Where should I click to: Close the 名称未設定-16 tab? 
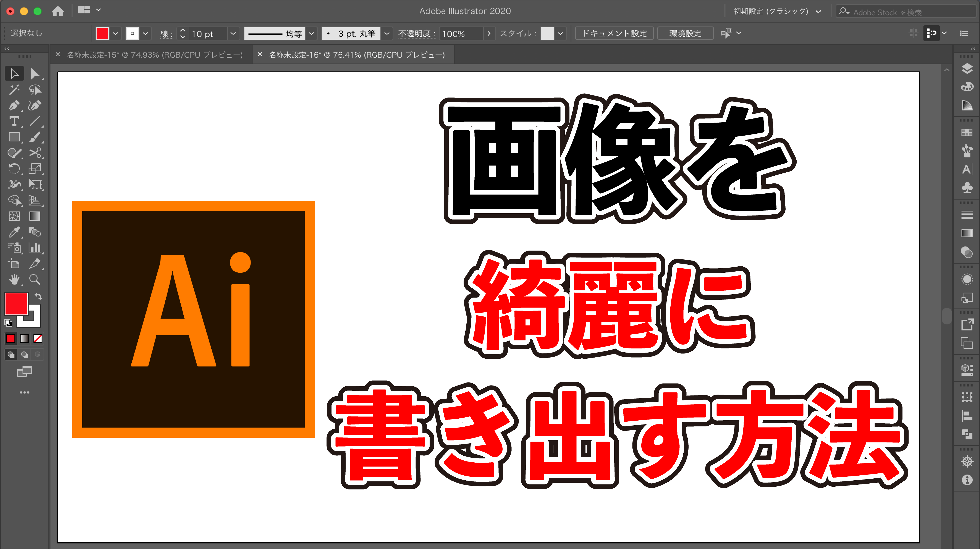260,54
